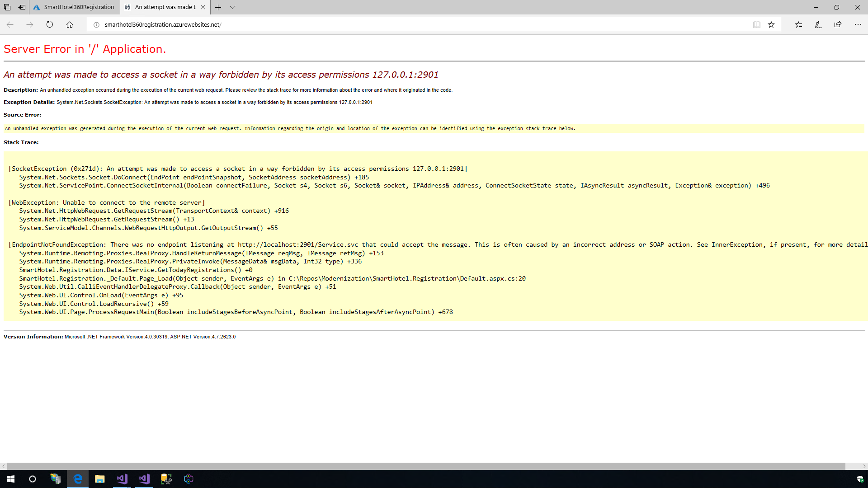
Task: Open the Favorites hub
Action: tap(798, 25)
